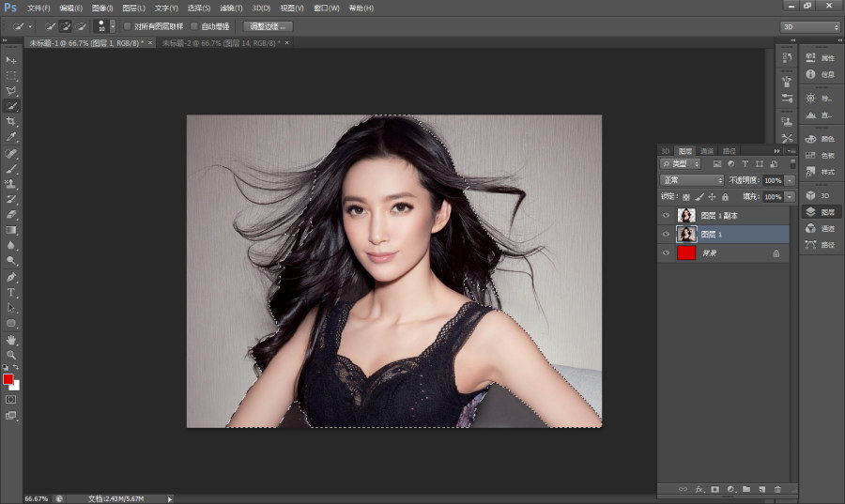Viewport: 845px width, 504px height.
Task: Click the delete layer trash icon
Action: (x=777, y=490)
